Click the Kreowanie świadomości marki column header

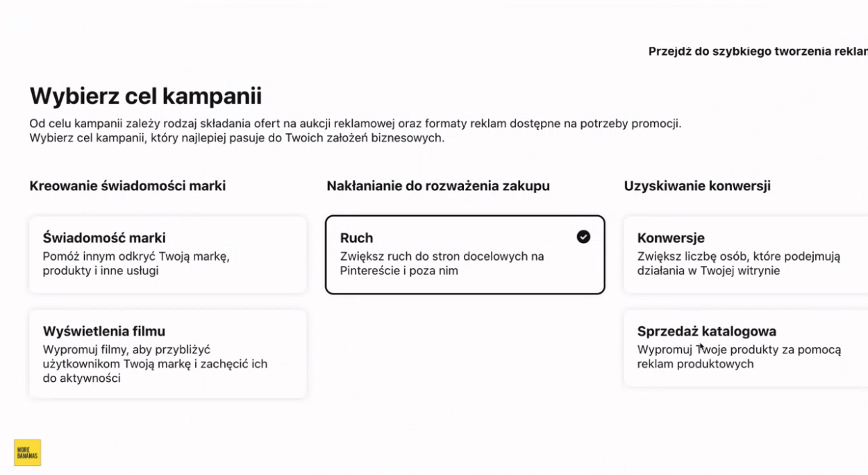(x=127, y=186)
